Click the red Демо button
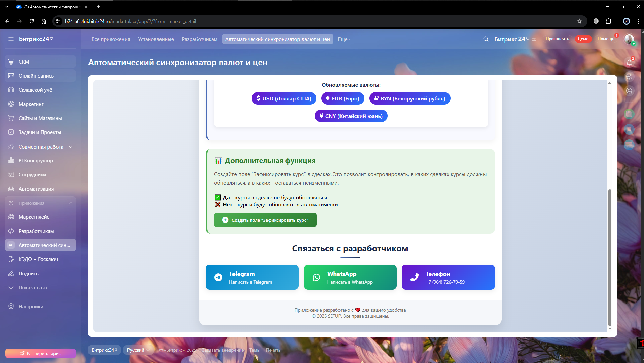Viewport: 644px width, 363px height. tap(583, 39)
